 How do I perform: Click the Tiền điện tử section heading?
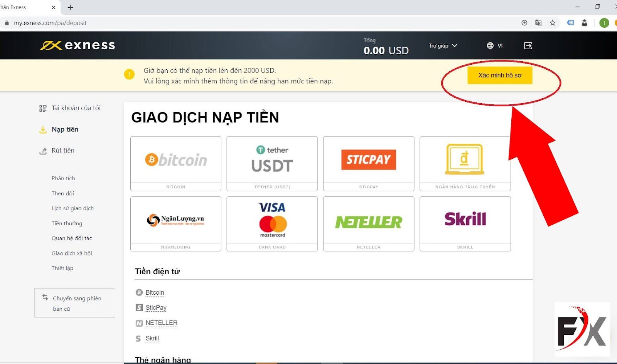157,272
